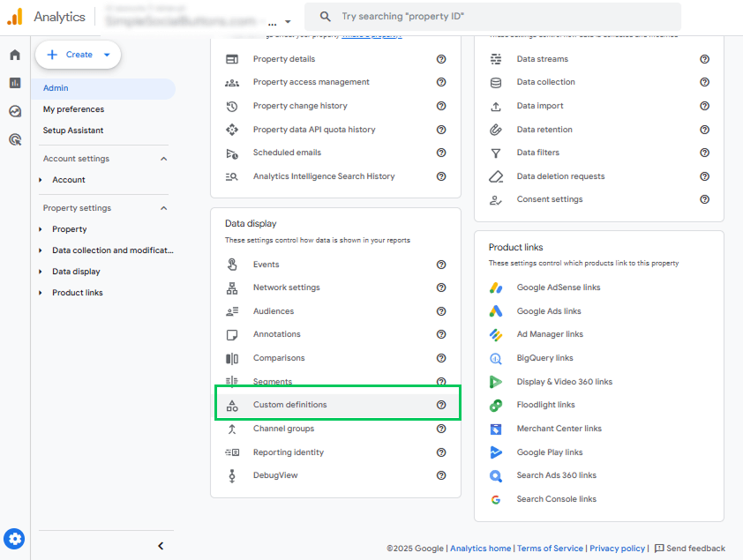Expand the Data collection and modification arrow
743x560 pixels.
coord(41,250)
